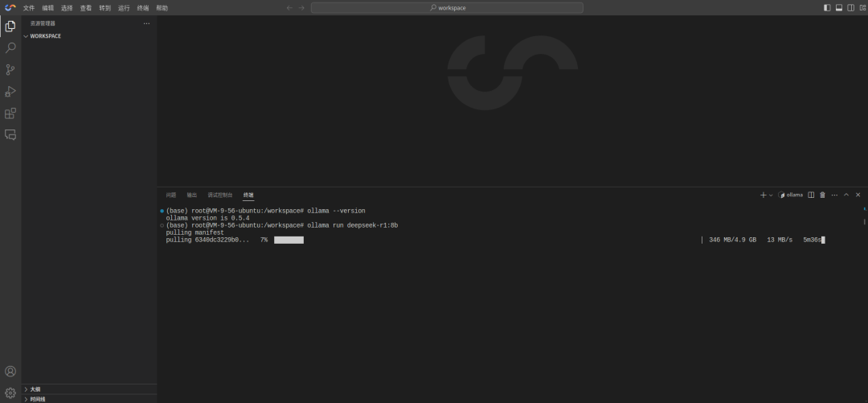Open the Extensions view
Viewport: 868px width, 403px height.
click(10, 113)
